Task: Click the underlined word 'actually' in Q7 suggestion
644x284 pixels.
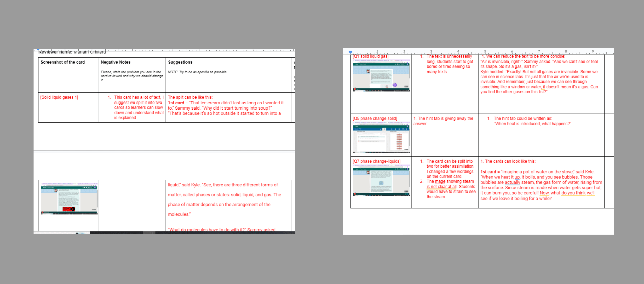Action: click(512, 182)
